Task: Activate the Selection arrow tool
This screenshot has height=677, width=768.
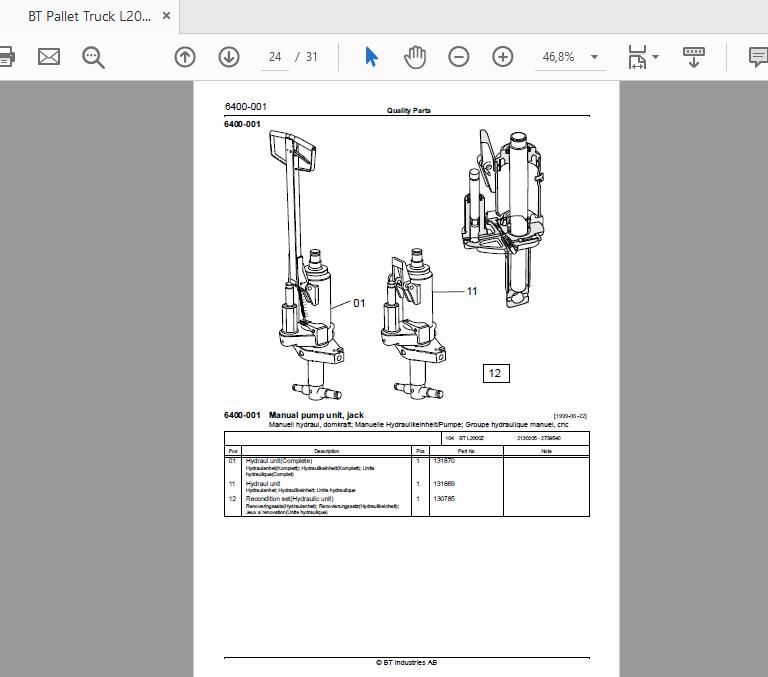Action: (x=371, y=57)
